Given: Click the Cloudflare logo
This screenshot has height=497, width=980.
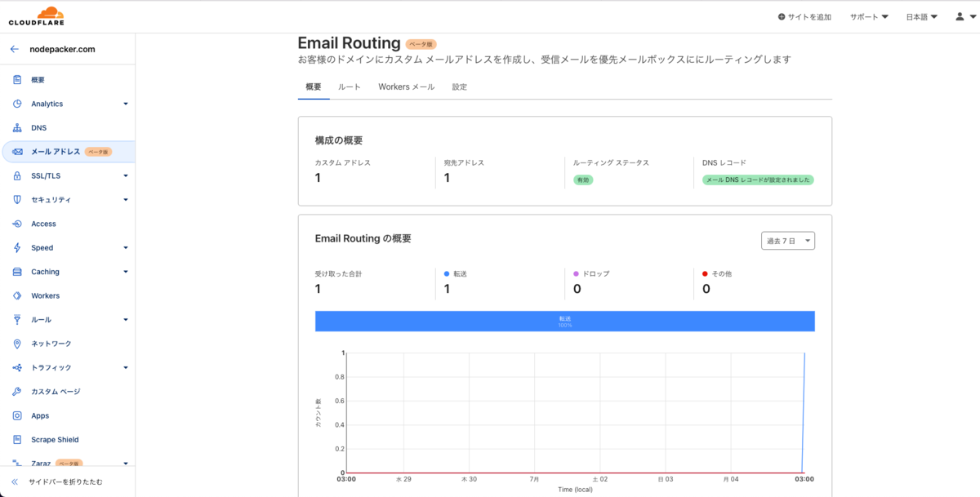Looking at the screenshot, I should [37, 16].
